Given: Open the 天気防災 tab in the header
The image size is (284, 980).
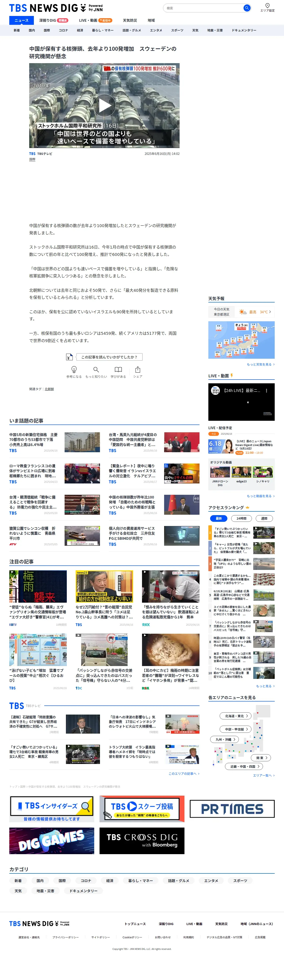Looking at the screenshot, I should [x=130, y=20].
